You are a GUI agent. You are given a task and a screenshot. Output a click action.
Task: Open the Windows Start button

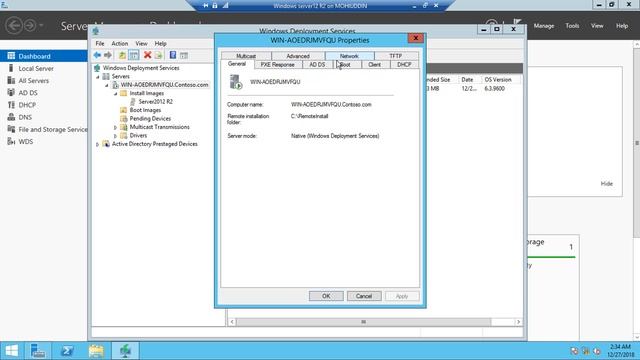click(11, 351)
